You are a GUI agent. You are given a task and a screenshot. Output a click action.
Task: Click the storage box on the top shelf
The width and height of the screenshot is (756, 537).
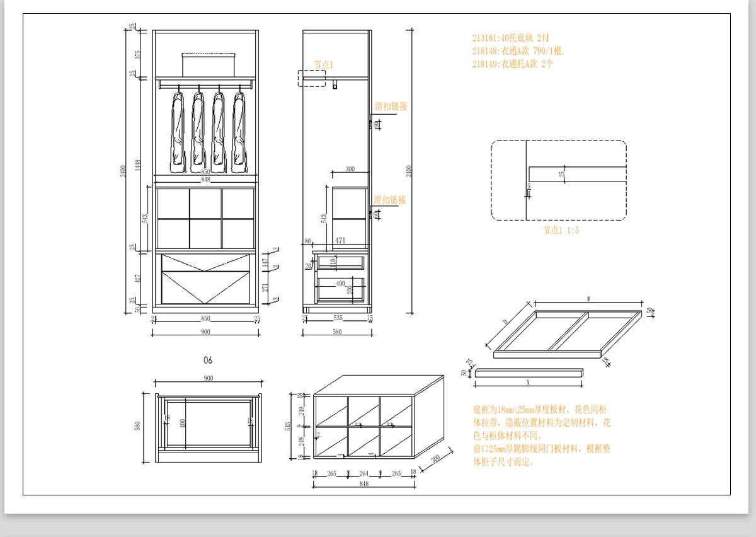pos(208,64)
